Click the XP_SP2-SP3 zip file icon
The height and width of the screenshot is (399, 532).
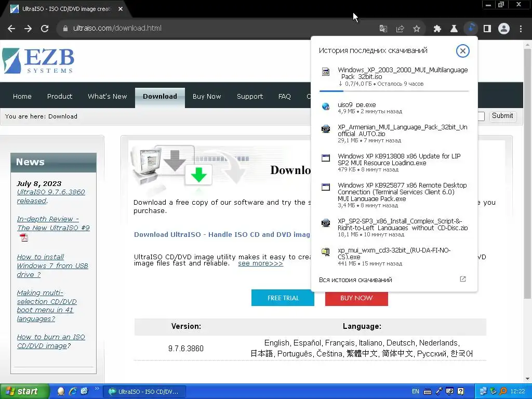coord(326,223)
